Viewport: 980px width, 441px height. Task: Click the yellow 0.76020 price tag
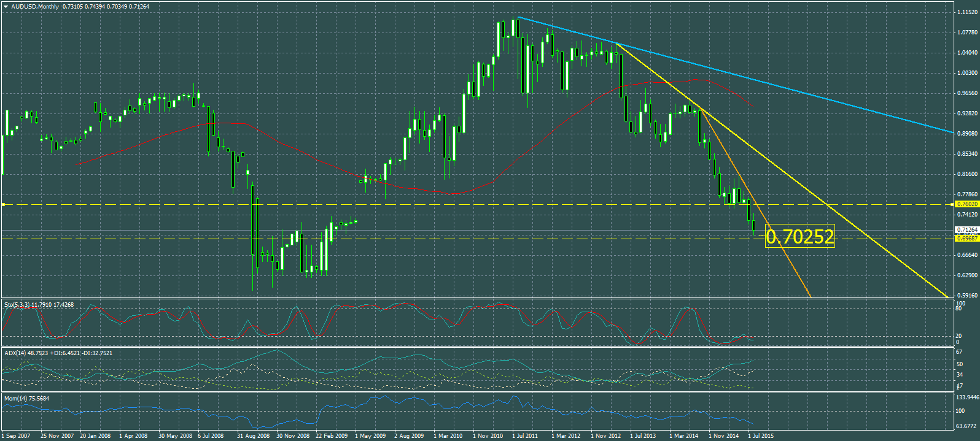(966, 204)
